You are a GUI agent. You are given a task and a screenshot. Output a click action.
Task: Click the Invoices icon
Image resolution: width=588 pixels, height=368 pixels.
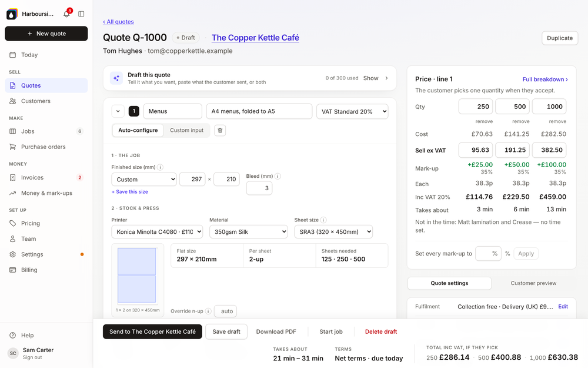tap(13, 178)
